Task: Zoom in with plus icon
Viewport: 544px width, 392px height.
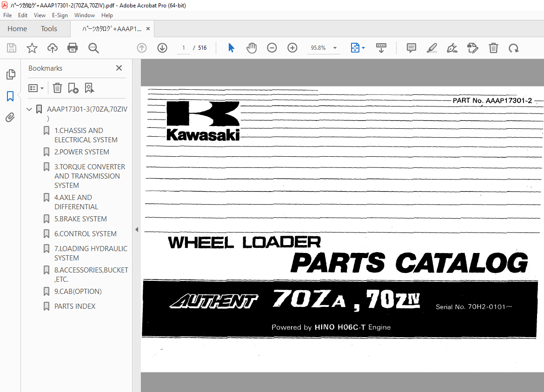Action: (x=292, y=48)
